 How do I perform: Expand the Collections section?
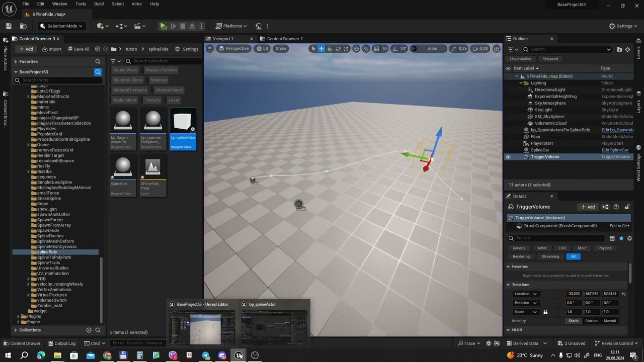tap(16, 330)
